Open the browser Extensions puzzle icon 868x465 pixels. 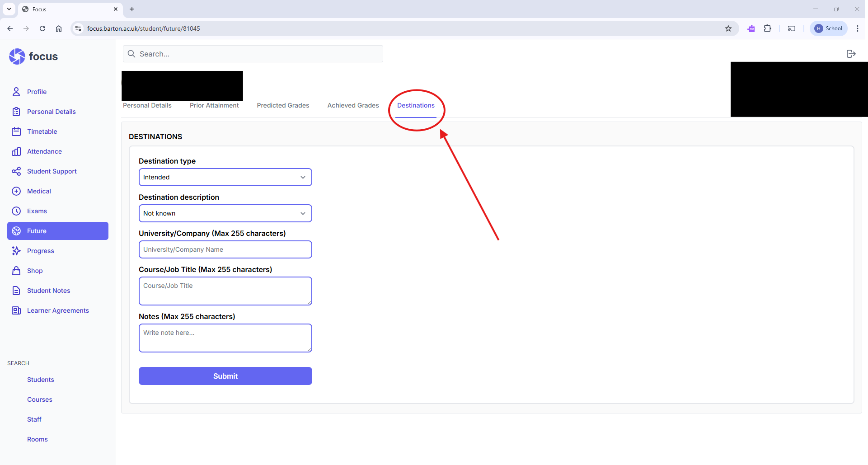coord(767,28)
